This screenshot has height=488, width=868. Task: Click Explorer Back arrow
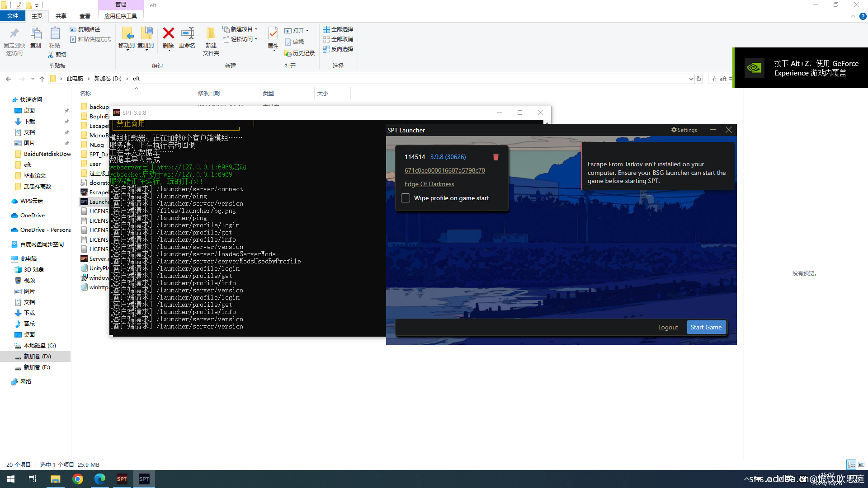click(x=9, y=79)
